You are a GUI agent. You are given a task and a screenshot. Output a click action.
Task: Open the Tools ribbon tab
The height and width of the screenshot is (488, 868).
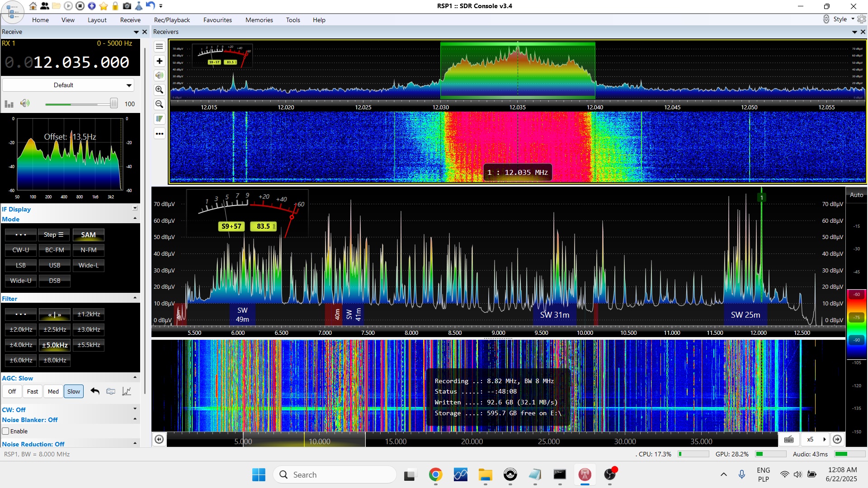tap(293, 20)
